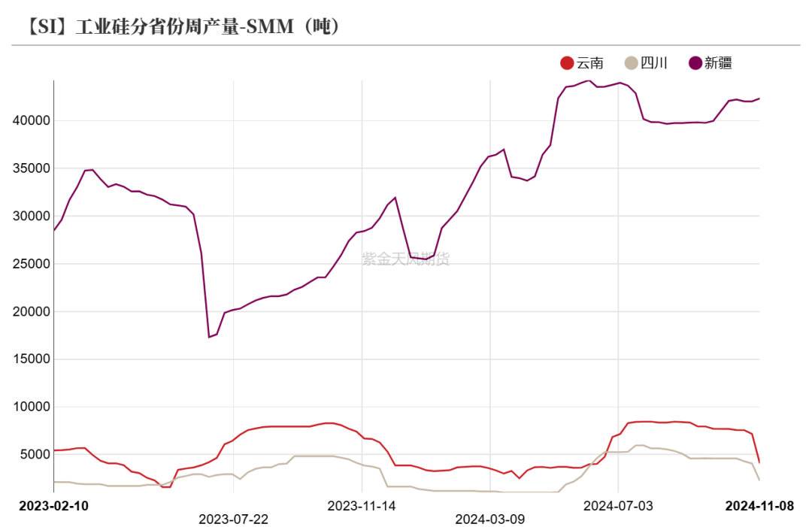Click the 2024-03-09 x-axis label

click(490, 519)
